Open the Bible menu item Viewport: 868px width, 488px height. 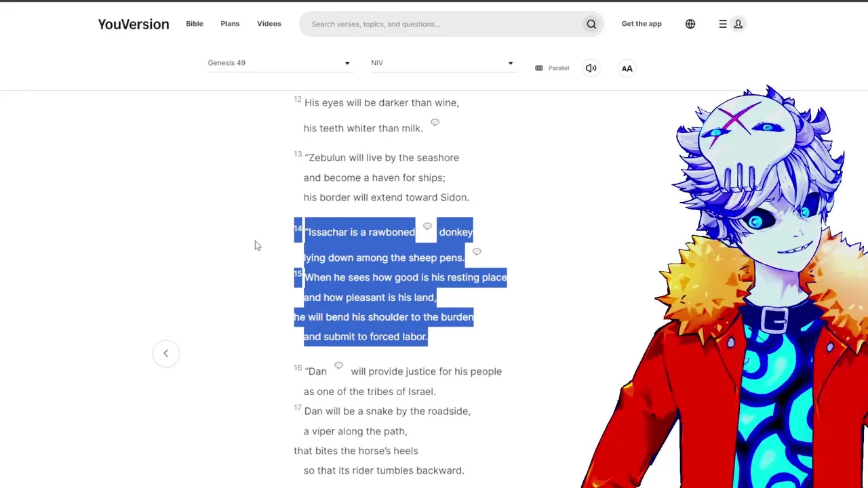coord(195,24)
